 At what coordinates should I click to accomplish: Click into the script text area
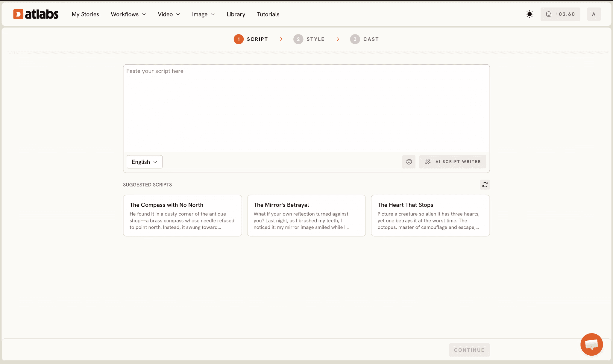pos(306,108)
